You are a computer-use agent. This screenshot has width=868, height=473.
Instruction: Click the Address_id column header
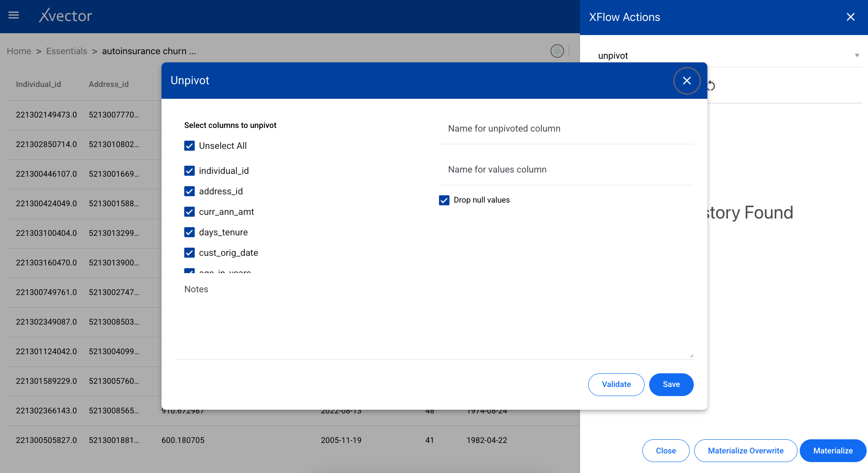[x=109, y=84]
